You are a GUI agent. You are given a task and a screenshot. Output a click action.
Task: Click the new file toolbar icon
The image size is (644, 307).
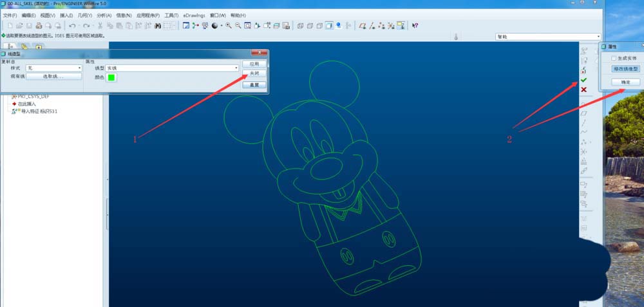10,26
